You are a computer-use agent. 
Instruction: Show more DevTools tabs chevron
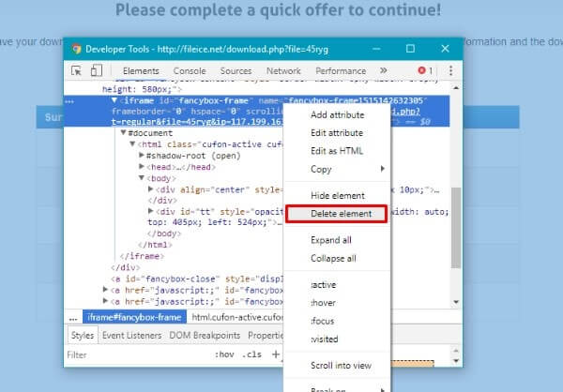[384, 70]
